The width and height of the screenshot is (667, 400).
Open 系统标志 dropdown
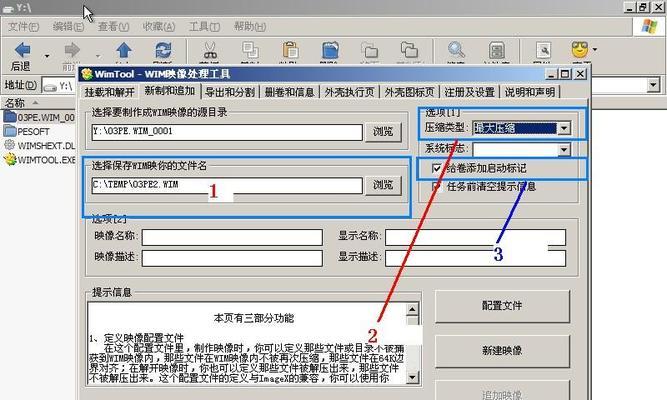pyautogui.click(x=564, y=150)
